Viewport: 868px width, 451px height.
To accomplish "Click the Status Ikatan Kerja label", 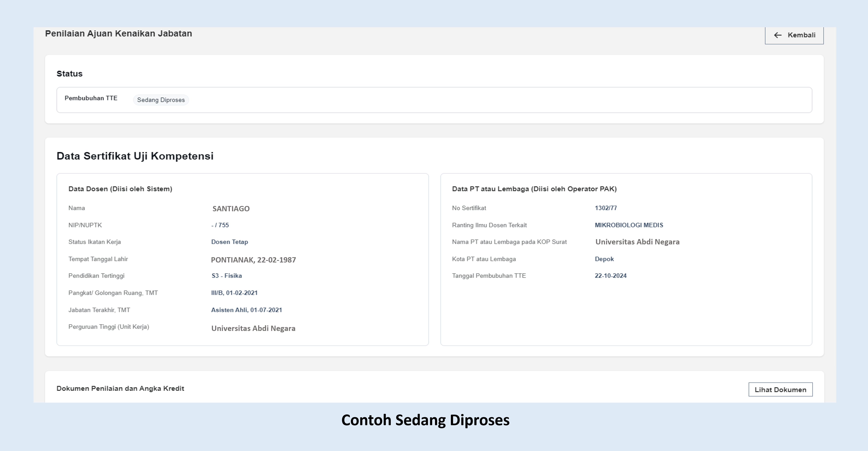I will coord(95,242).
